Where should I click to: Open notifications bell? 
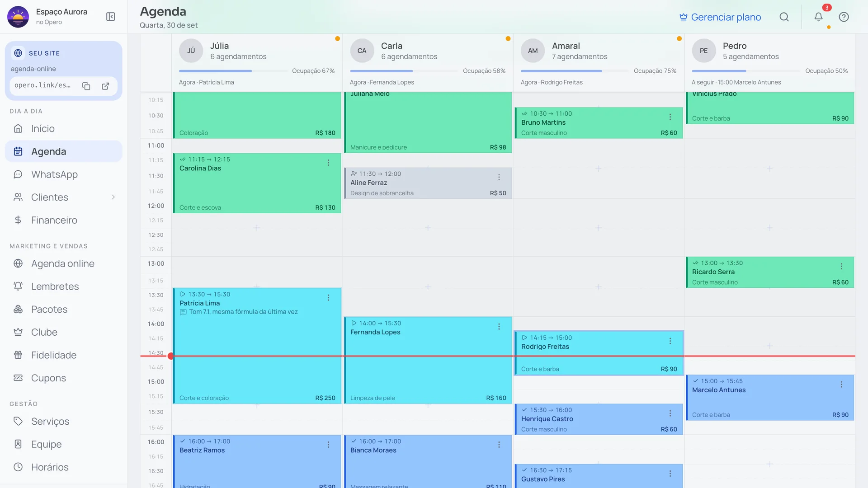[819, 17]
